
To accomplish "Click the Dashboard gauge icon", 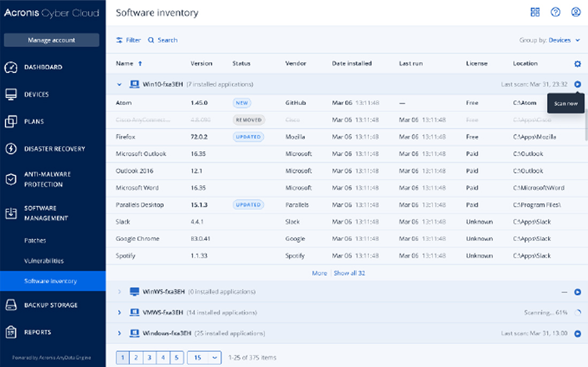I will [11, 67].
